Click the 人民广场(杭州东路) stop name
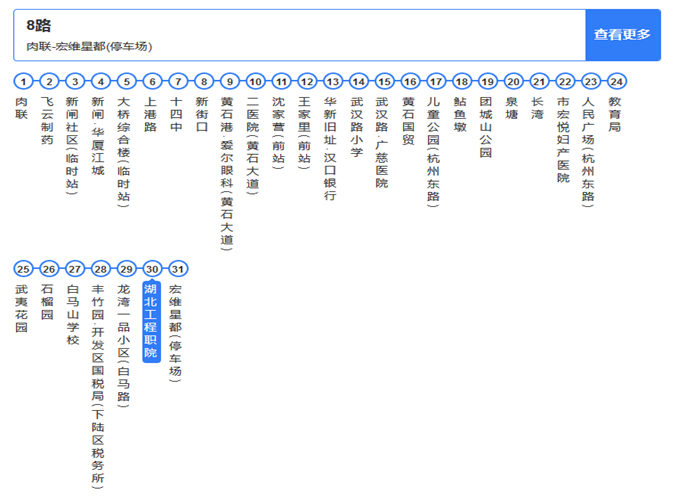Viewport: 678px width, 496px height. tap(588, 152)
